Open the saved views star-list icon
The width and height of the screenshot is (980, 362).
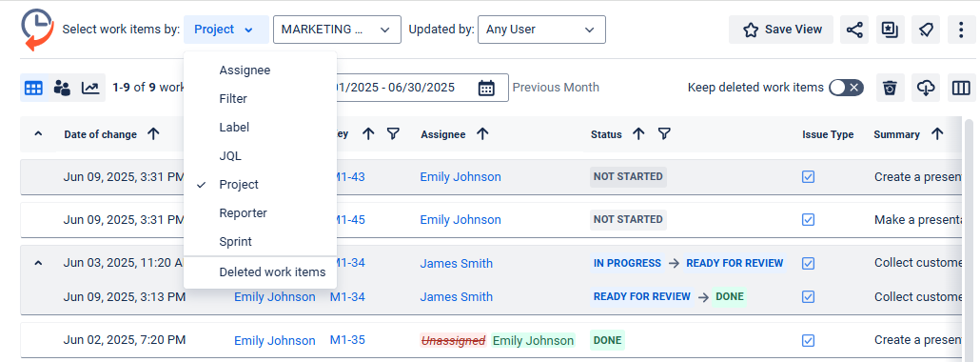pyautogui.click(x=890, y=30)
